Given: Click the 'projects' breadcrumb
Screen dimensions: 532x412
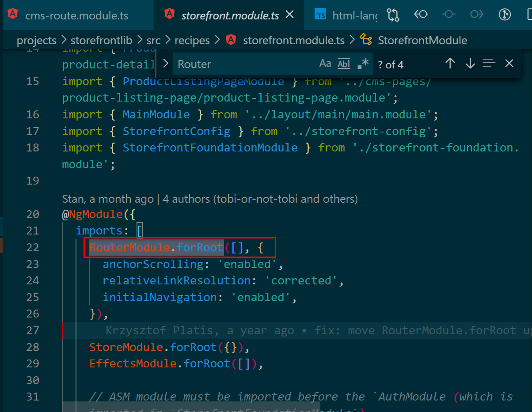Looking at the screenshot, I should 37,41.
